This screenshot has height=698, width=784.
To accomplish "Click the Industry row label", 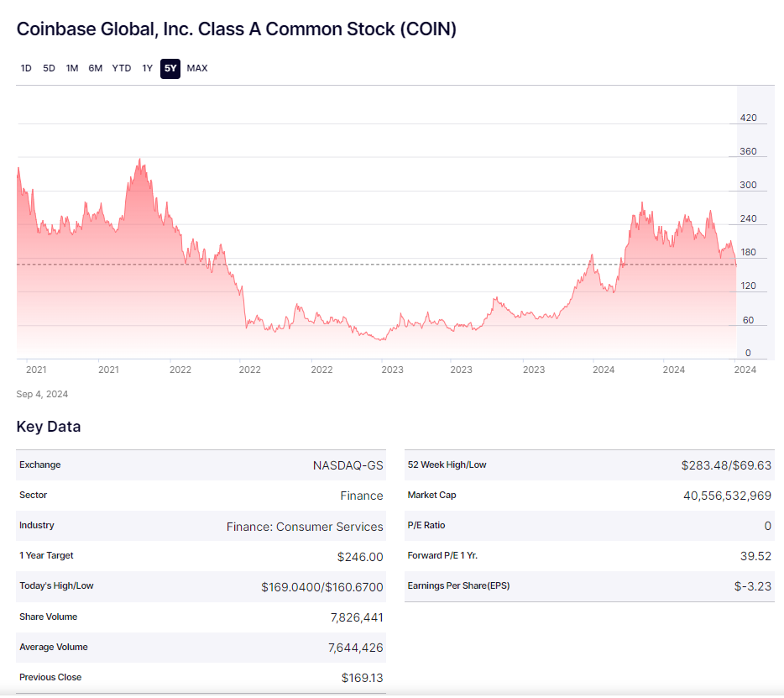I will pyautogui.click(x=36, y=525).
